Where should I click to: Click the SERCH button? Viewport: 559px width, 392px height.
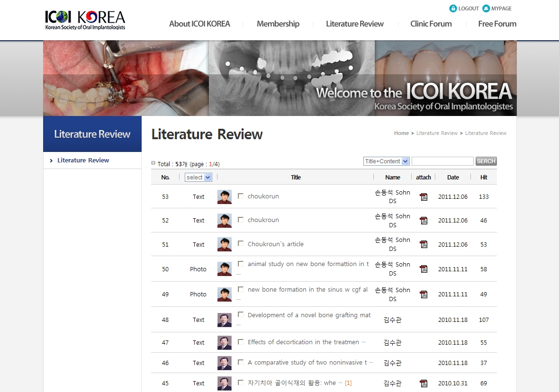pos(486,161)
